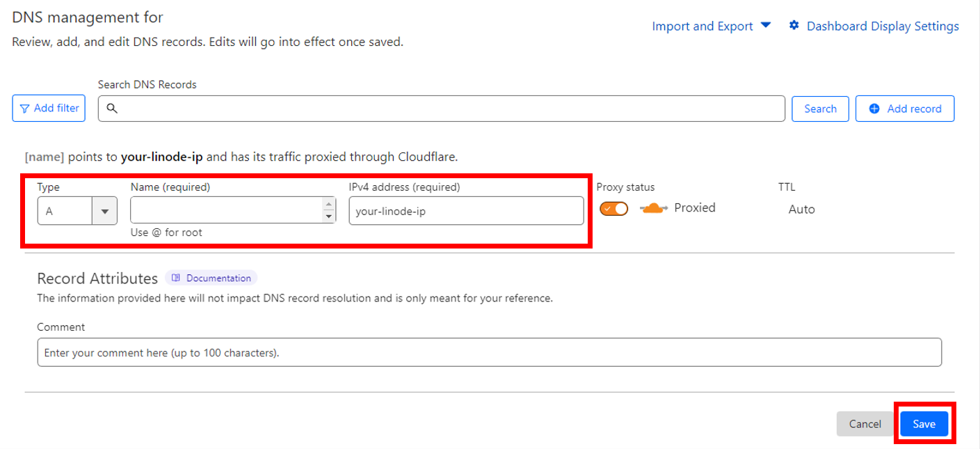Cancel the DNS record edit

(x=865, y=424)
